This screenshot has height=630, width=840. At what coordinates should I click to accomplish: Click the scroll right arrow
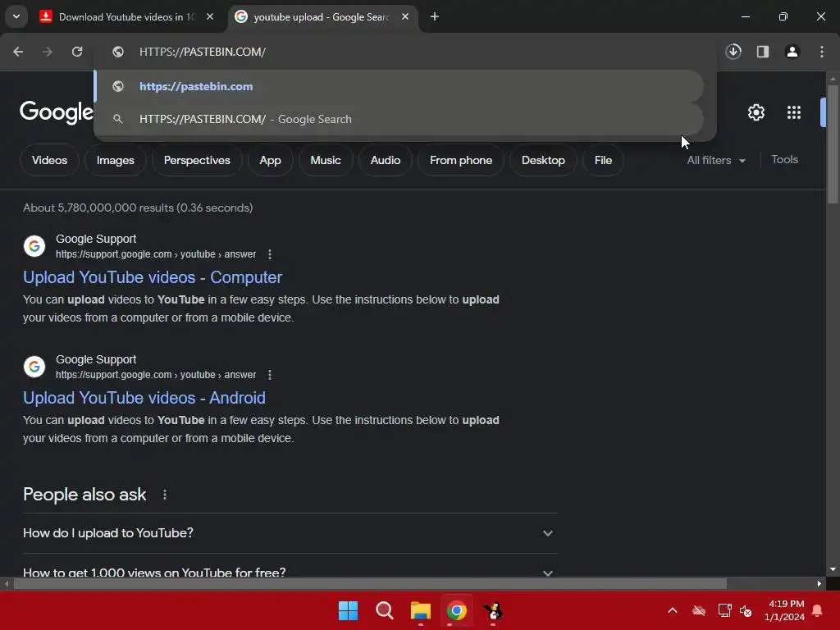(x=819, y=584)
